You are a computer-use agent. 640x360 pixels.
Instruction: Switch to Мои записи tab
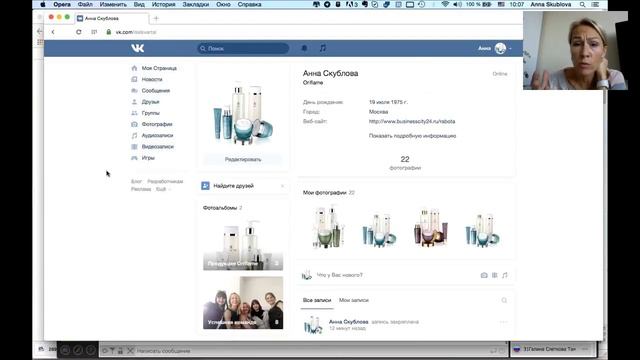tap(353, 300)
